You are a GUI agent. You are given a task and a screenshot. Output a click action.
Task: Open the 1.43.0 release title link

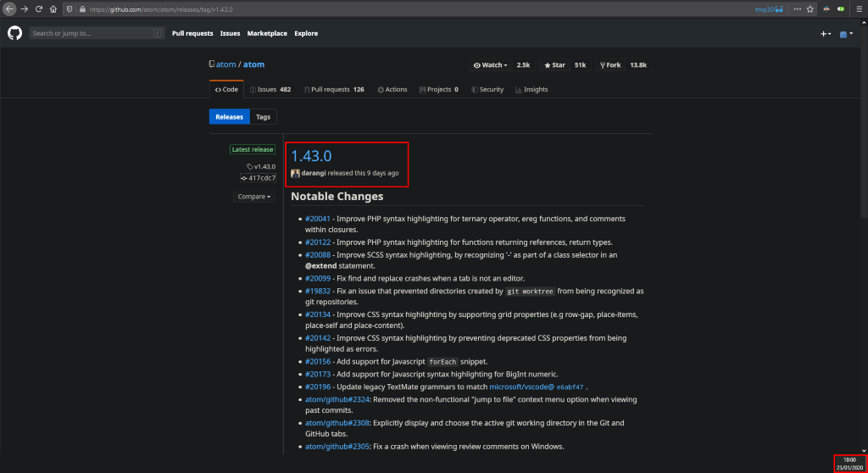tap(311, 156)
